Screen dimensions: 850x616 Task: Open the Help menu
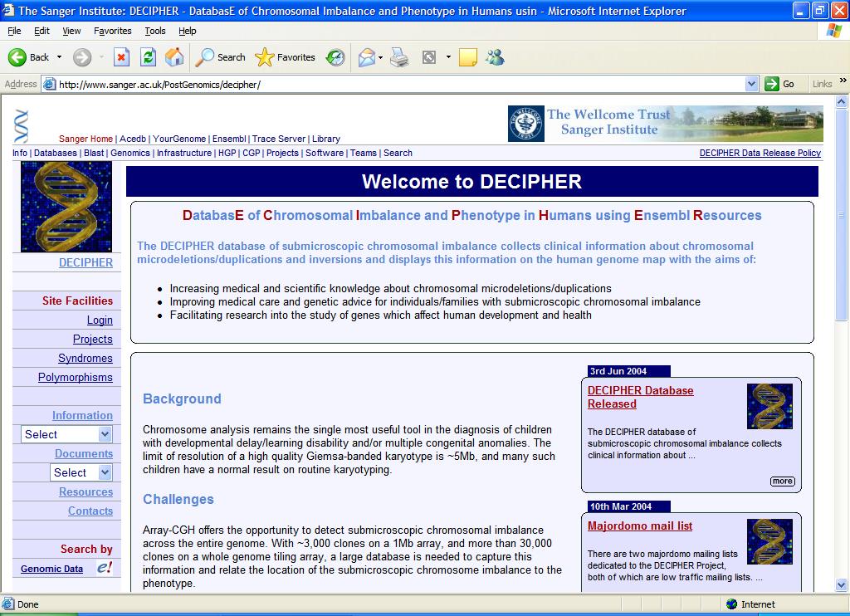coord(188,31)
